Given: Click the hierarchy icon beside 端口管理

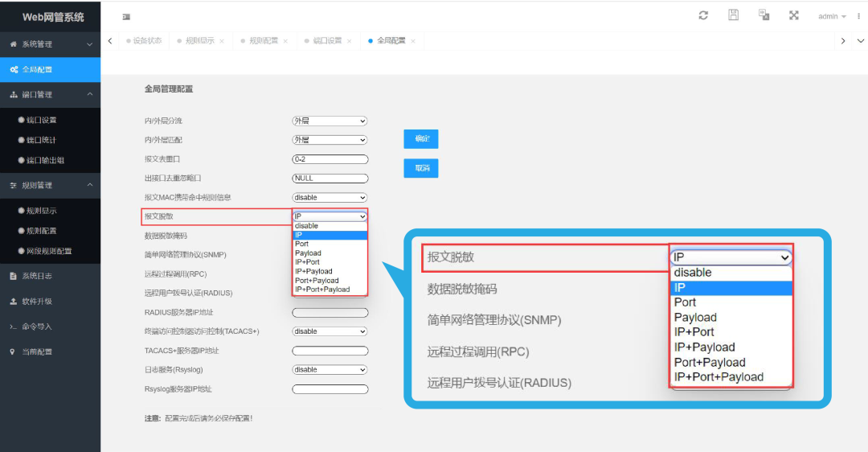Looking at the screenshot, I should point(14,95).
